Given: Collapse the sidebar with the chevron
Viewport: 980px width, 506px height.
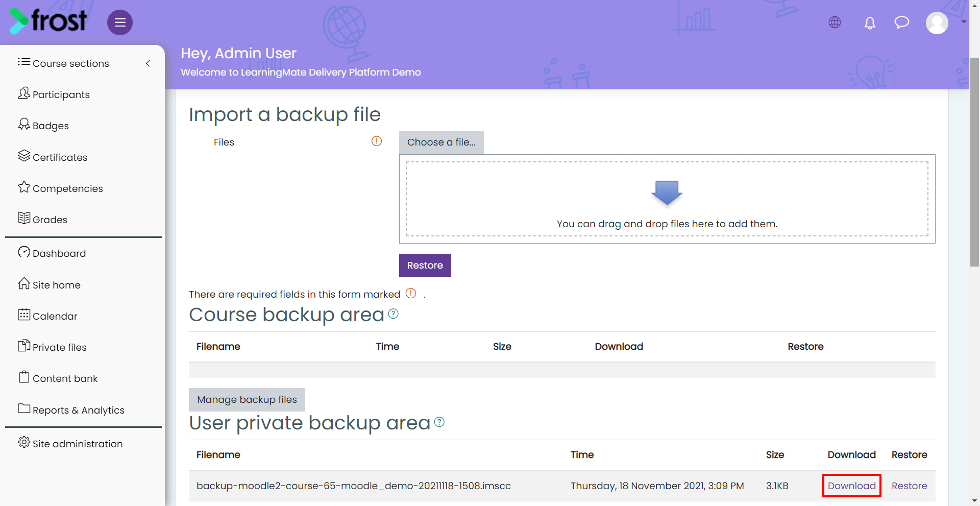Looking at the screenshot, I should click(x=148, y=63).
